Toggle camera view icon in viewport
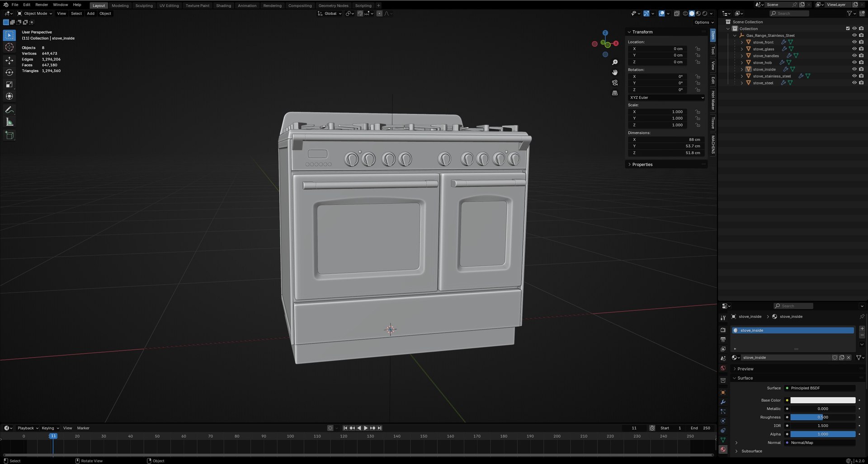The height and width of the screenshot is (464, 868). click(615, 83)
